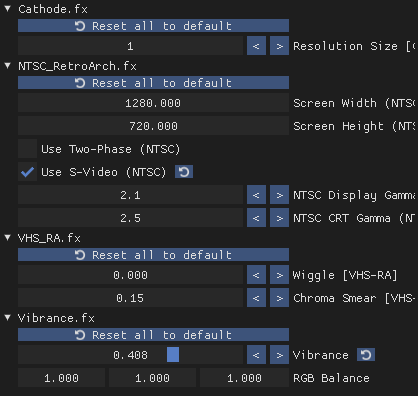Click the Chroma Smear 0.15 slider
The image size is (418, 396).
point(130,298)
